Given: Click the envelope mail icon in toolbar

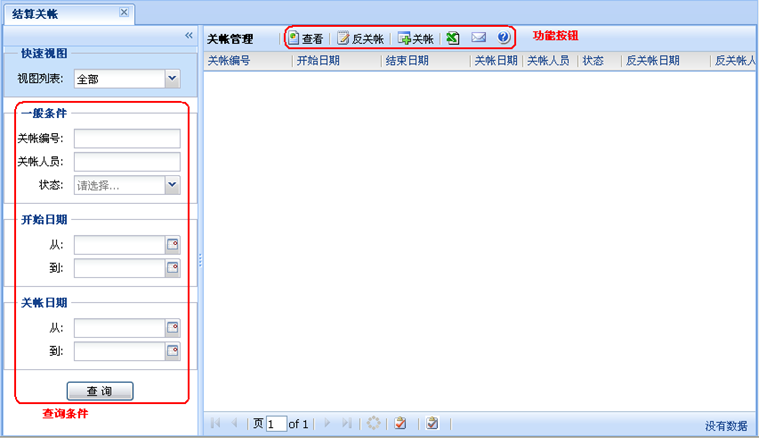Looking at the screenshot, I should click(478, 37).
